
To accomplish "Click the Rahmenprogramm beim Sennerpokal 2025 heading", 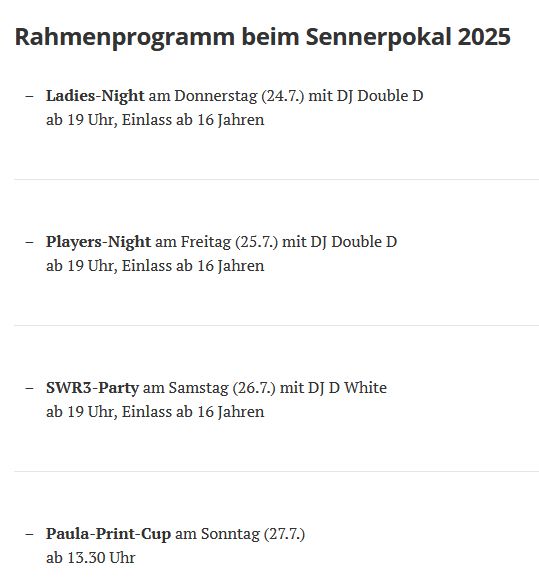I will 262,38.
